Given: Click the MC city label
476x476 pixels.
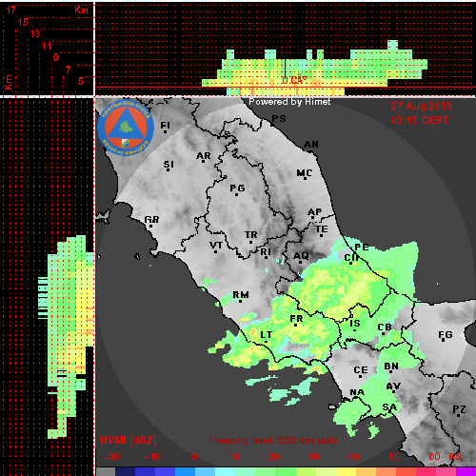Looking at the screenshot, I should coord(305,173).
